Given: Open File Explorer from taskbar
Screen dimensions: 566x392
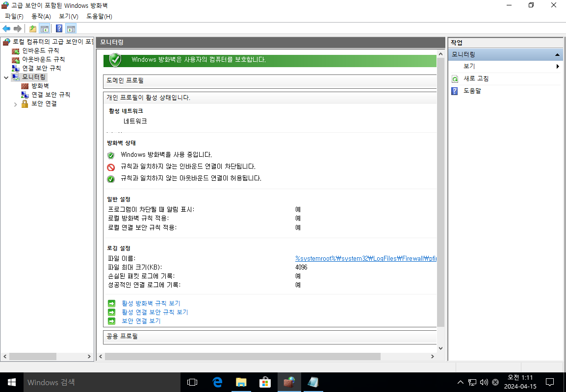Looking at the screenshot, I should (241, 382).
